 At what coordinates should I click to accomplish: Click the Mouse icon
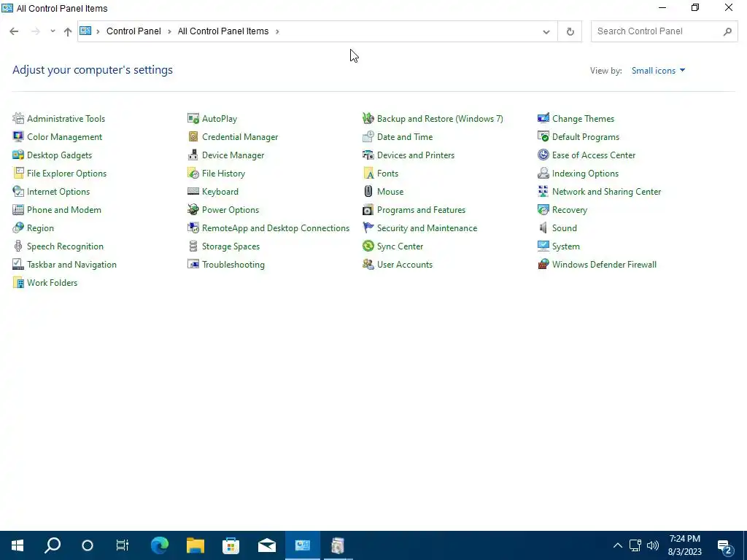coord(368,192)
